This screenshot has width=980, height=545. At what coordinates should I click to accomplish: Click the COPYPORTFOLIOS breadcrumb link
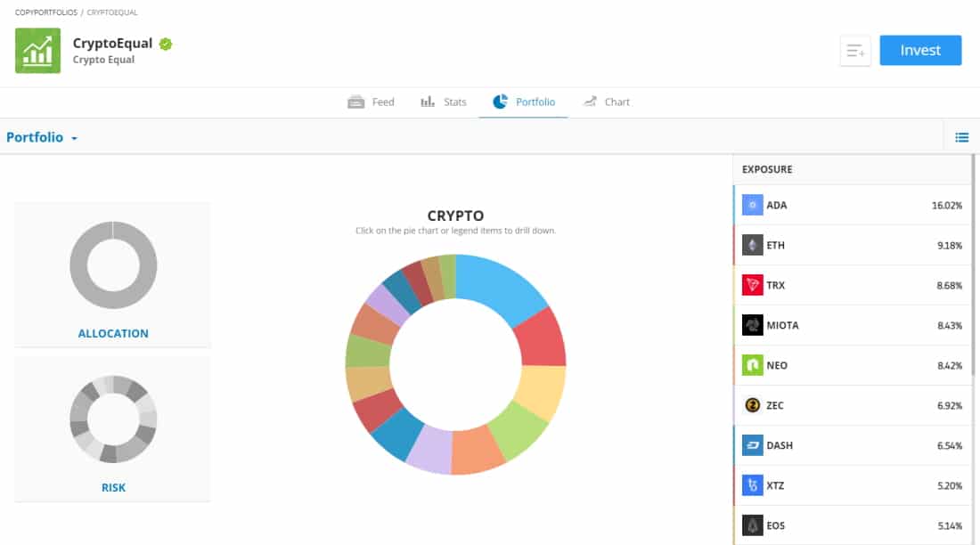(x=46, y=12)
